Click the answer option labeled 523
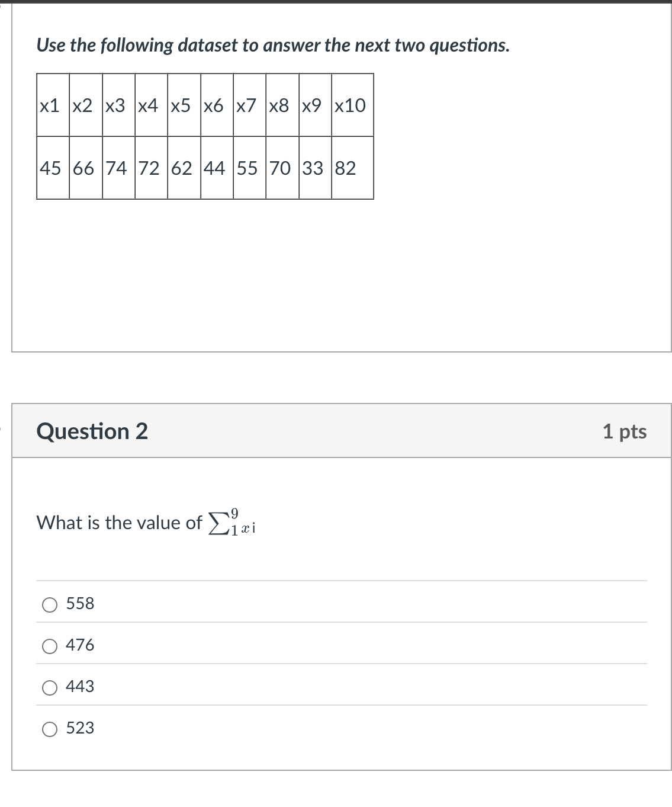 click(x=80, y=728)
